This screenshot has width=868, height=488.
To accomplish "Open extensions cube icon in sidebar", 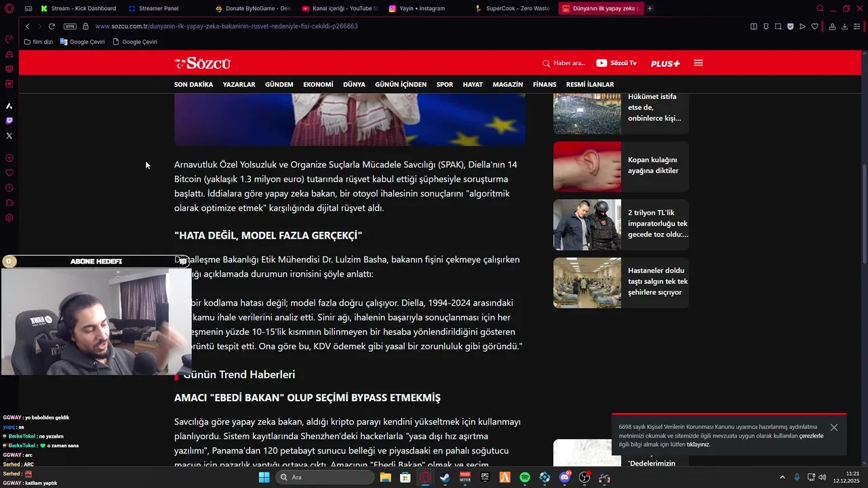I will pyautogui.click(x=9, y=203).
